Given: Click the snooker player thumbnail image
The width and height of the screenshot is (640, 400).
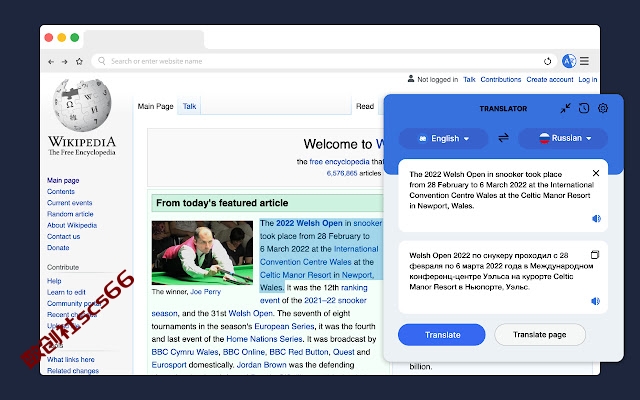Looking at the screenshot, I should point(202,253).
